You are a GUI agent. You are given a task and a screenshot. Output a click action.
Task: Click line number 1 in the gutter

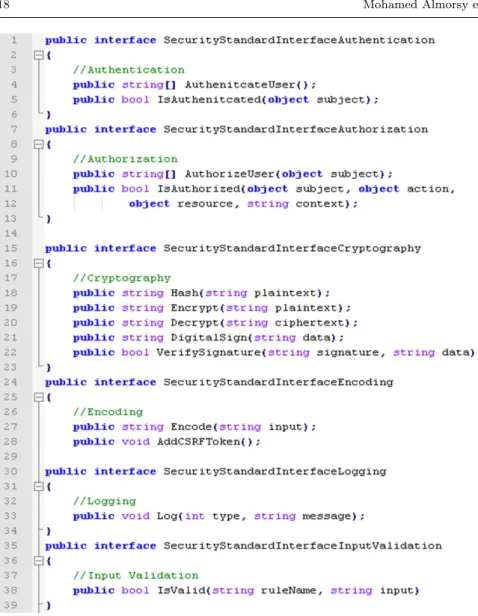tap(14, 40)
